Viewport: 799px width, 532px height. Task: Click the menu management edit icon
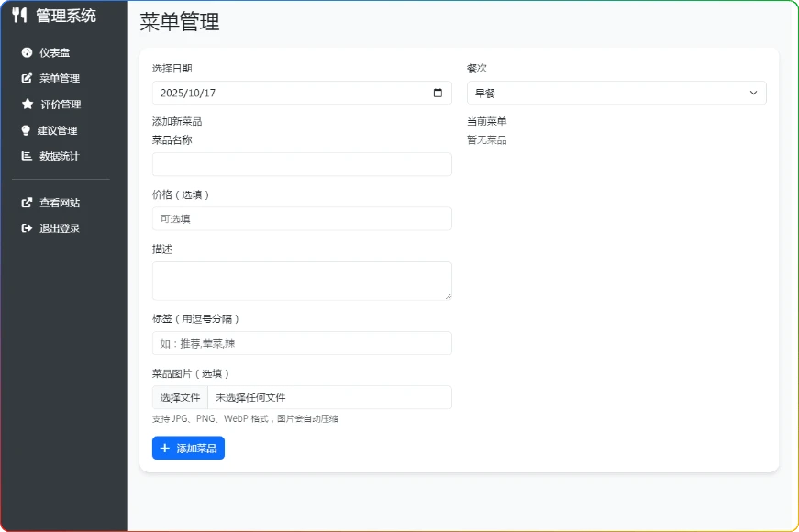(27, 78)
